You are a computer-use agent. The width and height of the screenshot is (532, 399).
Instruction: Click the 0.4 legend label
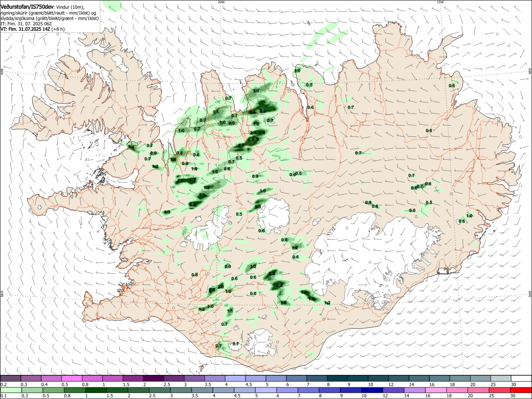pos(44,384)
